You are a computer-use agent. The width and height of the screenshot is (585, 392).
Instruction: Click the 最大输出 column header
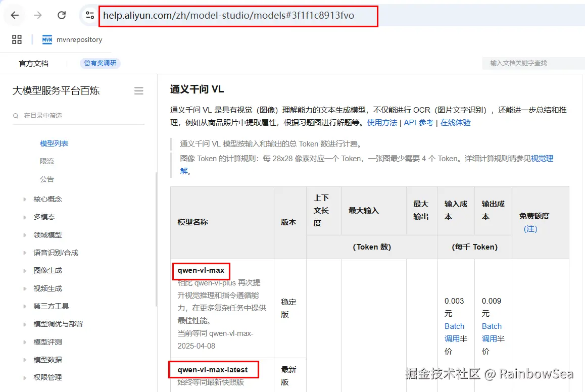(421, 210)
